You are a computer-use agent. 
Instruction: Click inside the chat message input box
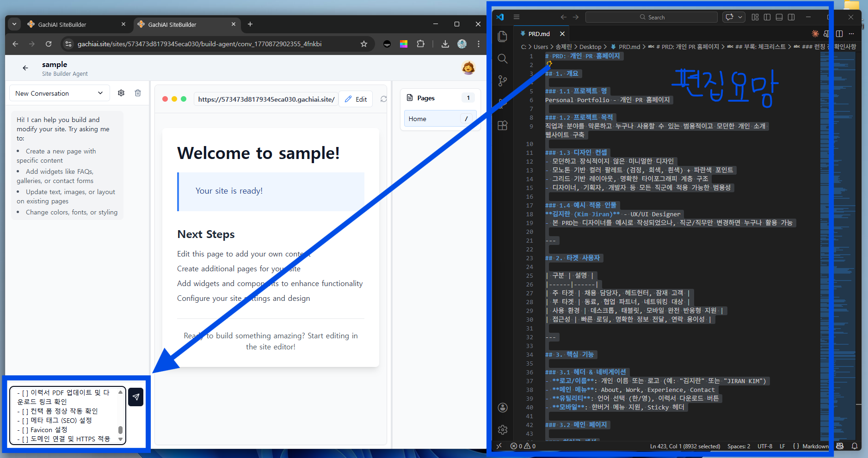tap(65, 415)
